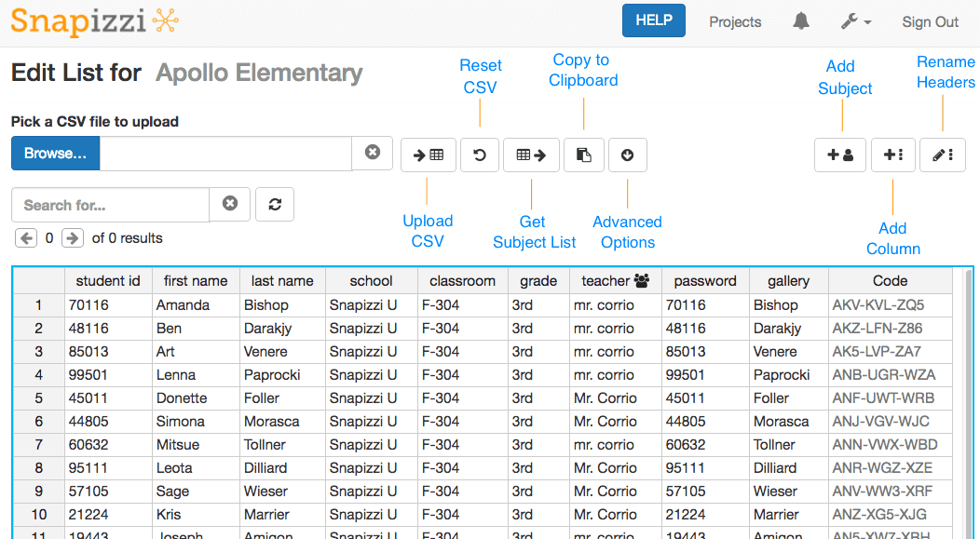Image resolution: width=980 pixels, height=539 pixels.
Task: Open Advanced Options
Action: [x=627, y=155]
